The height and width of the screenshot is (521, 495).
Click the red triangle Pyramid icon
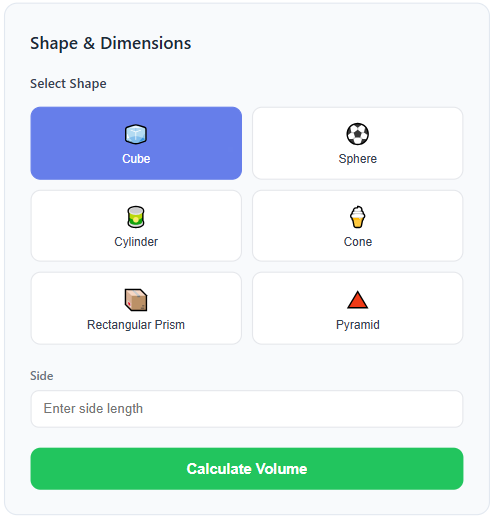(x=357, y=300)
